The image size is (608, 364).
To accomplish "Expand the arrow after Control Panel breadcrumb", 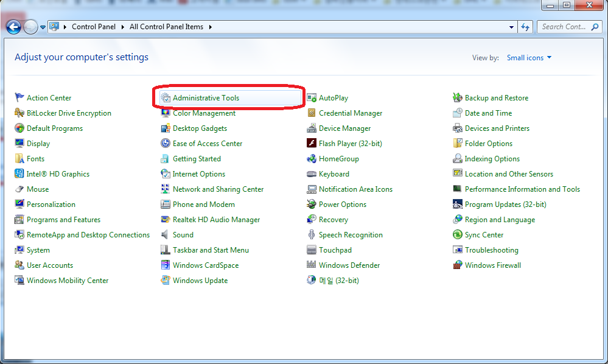I will (122, 27).
